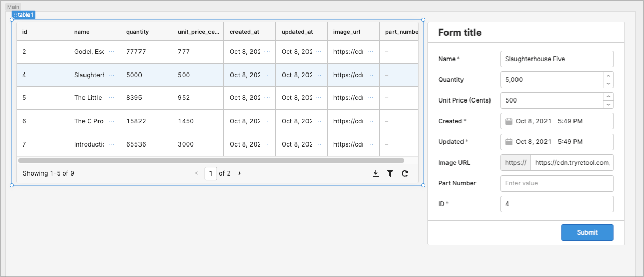Edit the Image URL input
This screenshot has height=277, width=644.
point(572,163)
